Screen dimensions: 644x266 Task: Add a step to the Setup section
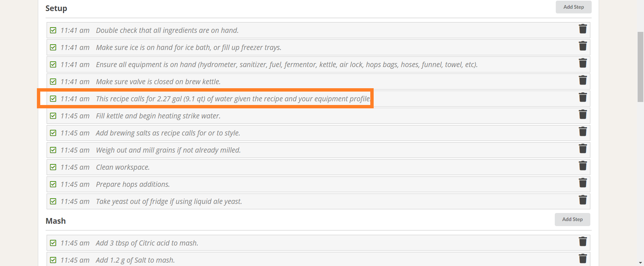573,7
